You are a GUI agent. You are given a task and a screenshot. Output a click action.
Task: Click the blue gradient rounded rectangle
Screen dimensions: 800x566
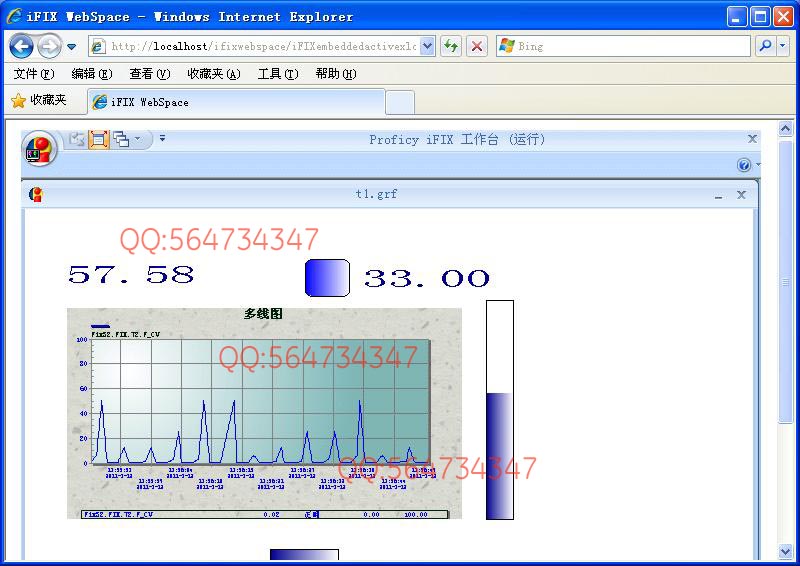[x=327, y=278]
